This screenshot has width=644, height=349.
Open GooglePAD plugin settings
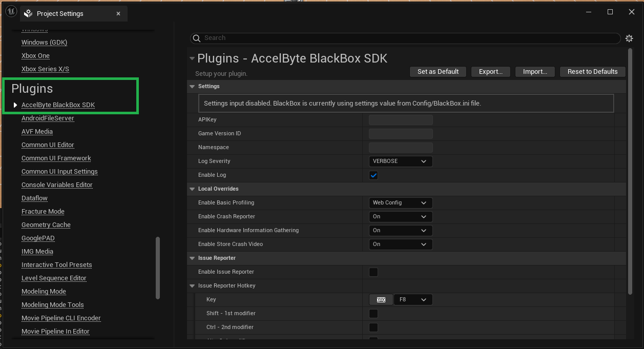38,238
